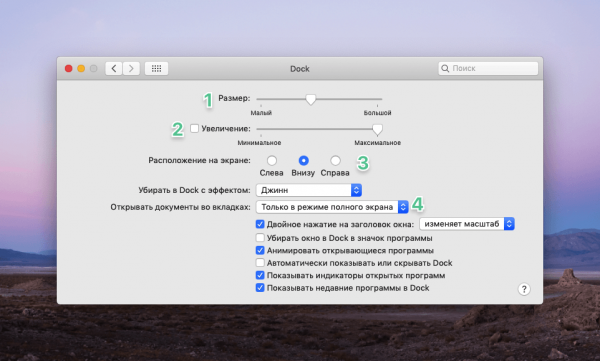
Task: Click the Расположение на экране label
Action: coord(199,160)
